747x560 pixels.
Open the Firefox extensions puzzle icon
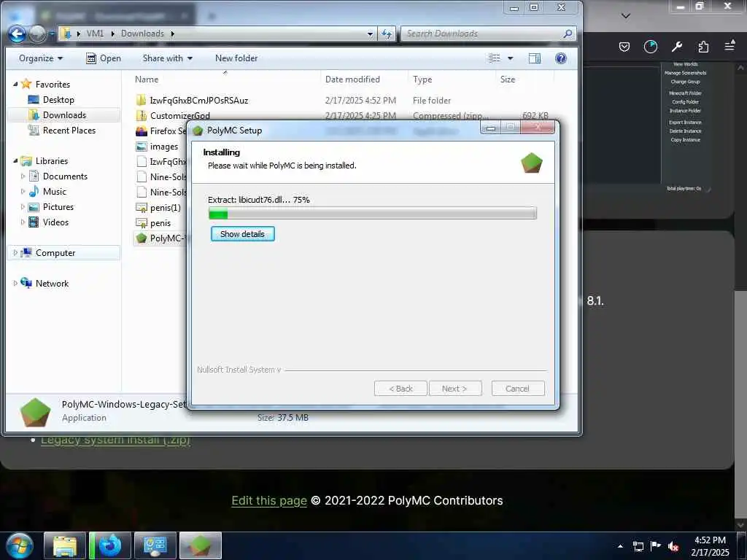pyautogui.click(x=703, y=46)
